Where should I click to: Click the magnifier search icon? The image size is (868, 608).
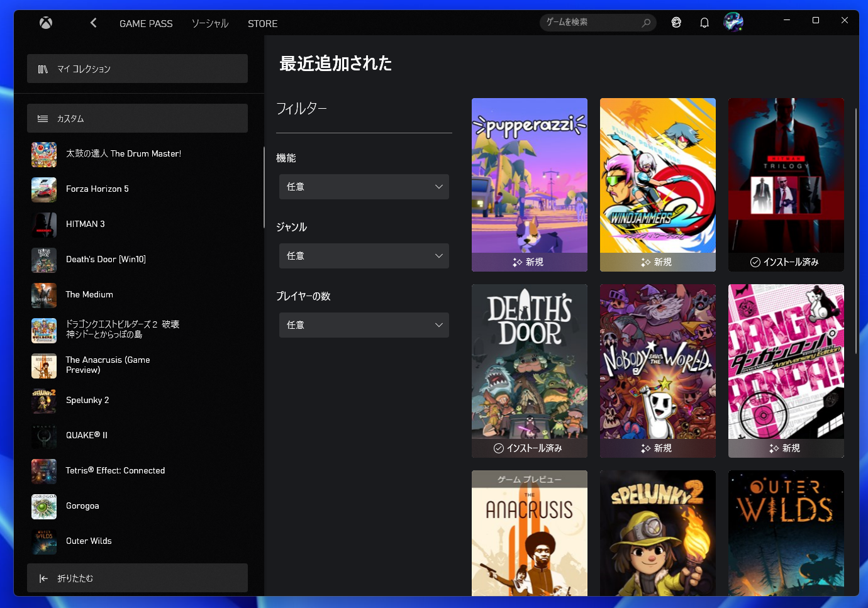click(646, 23)
